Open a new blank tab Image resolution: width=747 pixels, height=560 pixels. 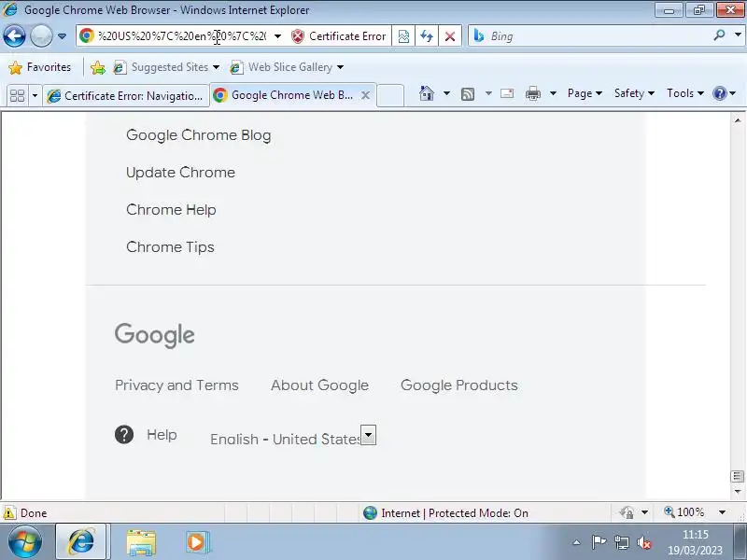tap(390, 96)
